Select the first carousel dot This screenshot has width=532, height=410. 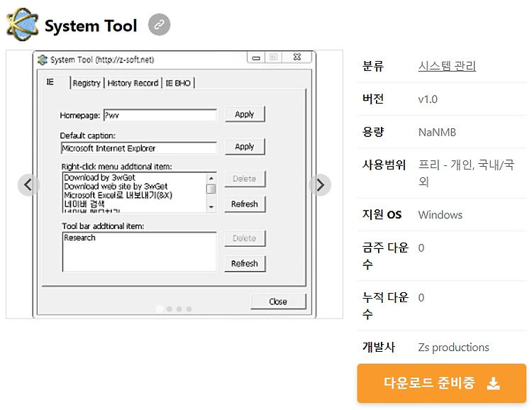(160, 309)
